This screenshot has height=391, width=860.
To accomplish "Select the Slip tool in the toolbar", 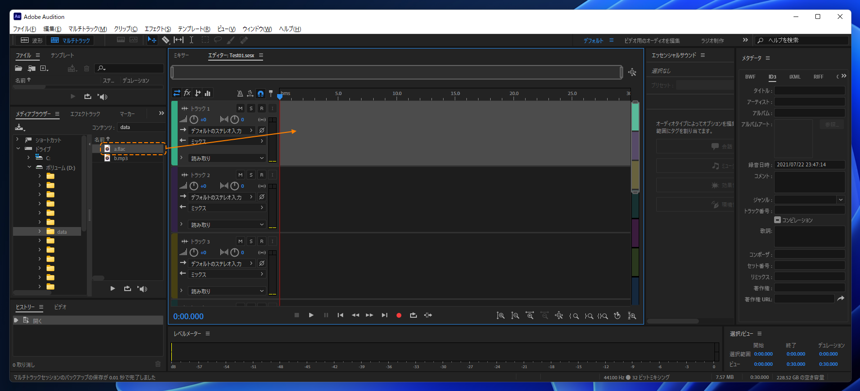I will tap(179, 40).
